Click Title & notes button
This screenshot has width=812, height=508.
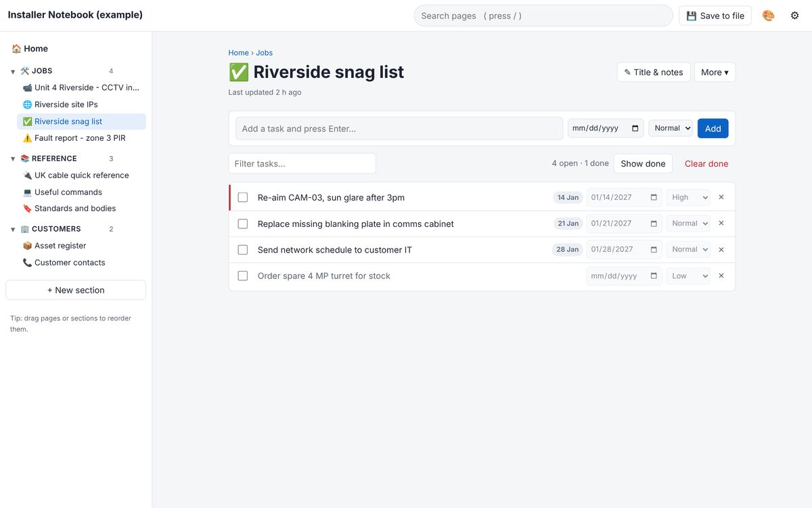[x=654, y=72]
